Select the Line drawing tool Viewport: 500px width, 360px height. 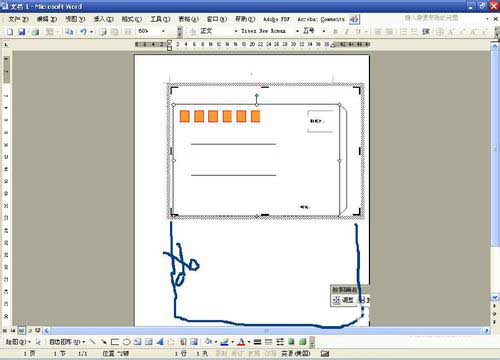coord(93,342)
